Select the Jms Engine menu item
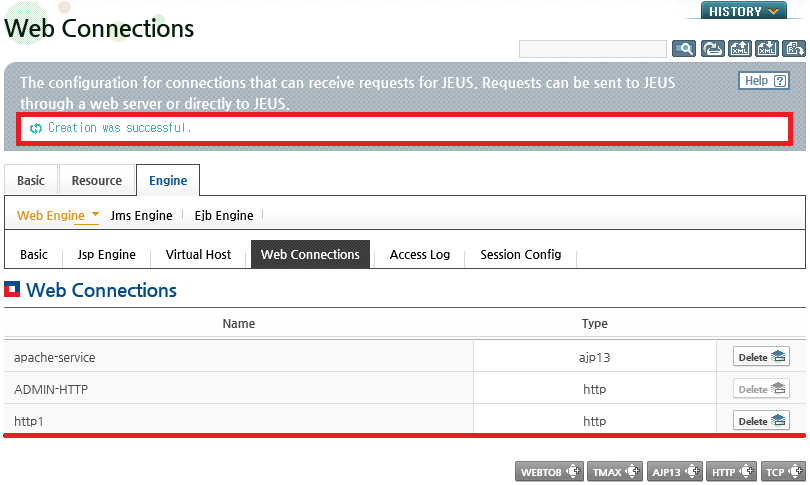The image size is (810, 485). [x=142, y=215]
